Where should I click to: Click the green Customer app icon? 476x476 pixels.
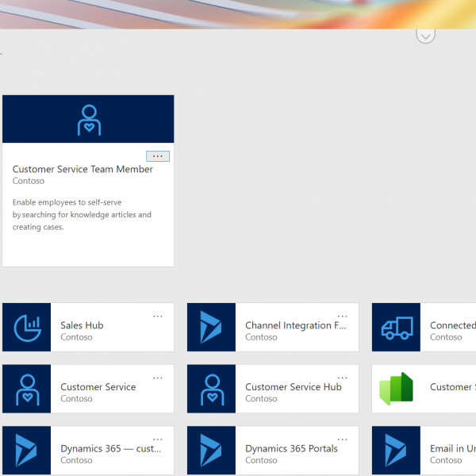click(396, 389)
